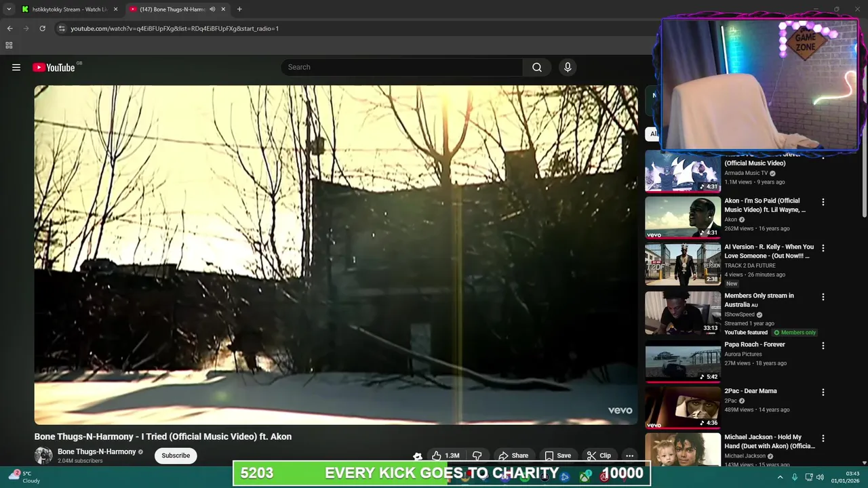Click Armada Music TV channel name
The height and width of the screenshot is (488, 868).
pos(746,174)
